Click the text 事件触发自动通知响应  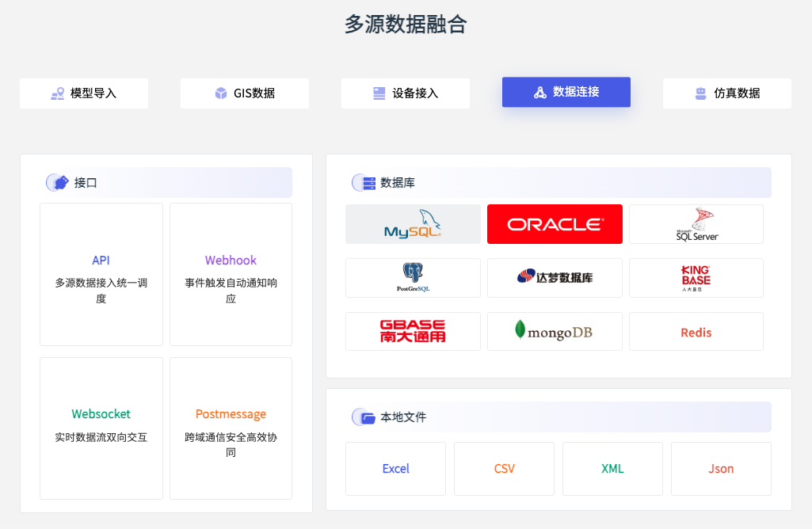[x=231, y=291]
